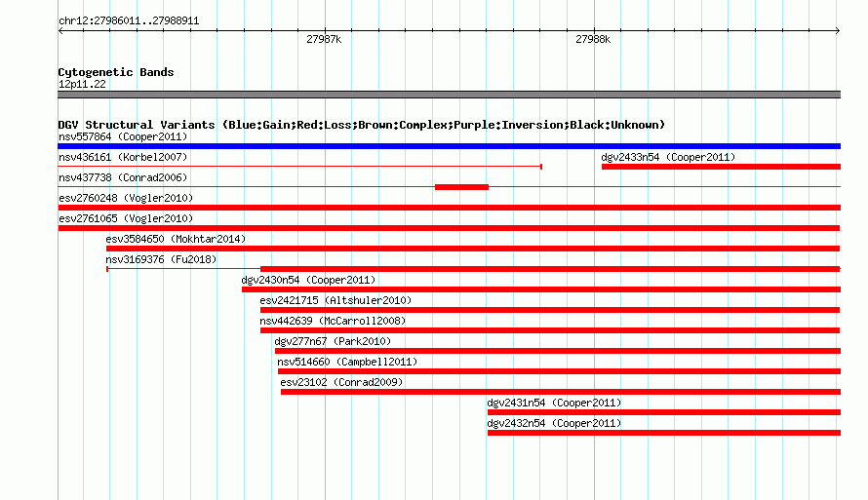This screenshot has height=500, width=868.
Task: Open the nsv436161 (Korbel2007) variant label
Action: [123, 157]
